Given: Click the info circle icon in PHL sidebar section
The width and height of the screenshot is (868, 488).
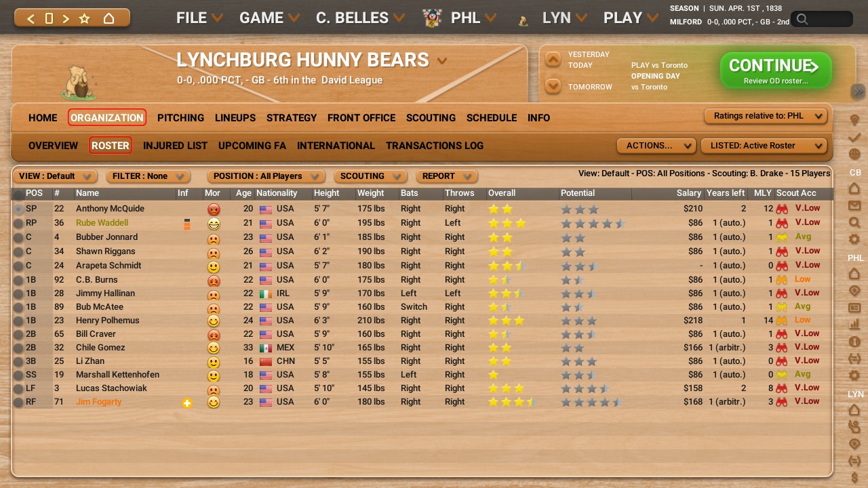Looking at the screenshot, I should [x=854, y=342].
